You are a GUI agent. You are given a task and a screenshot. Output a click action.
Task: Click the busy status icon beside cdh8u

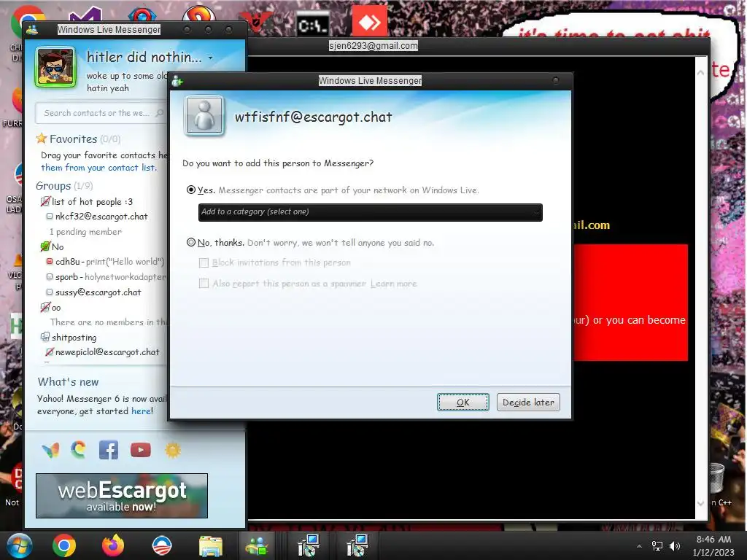[50, 262]
